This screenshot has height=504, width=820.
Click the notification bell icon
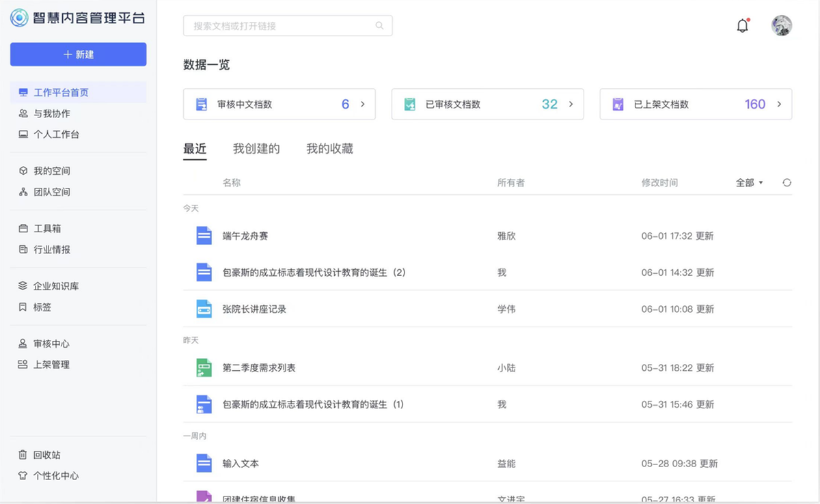(x=742, y=26)
